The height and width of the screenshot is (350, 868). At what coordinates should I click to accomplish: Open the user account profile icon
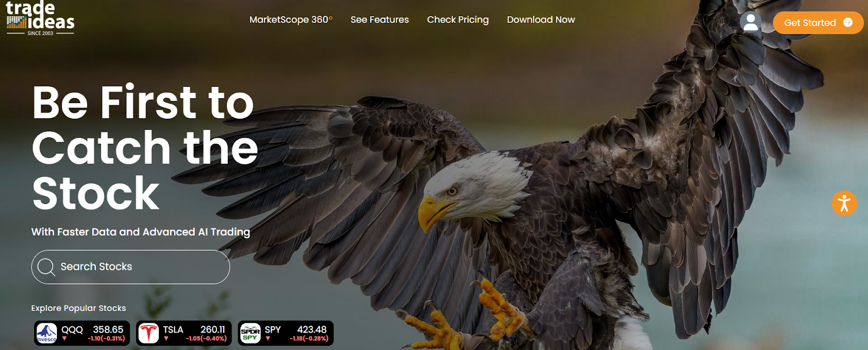click(x=750, y=22)
